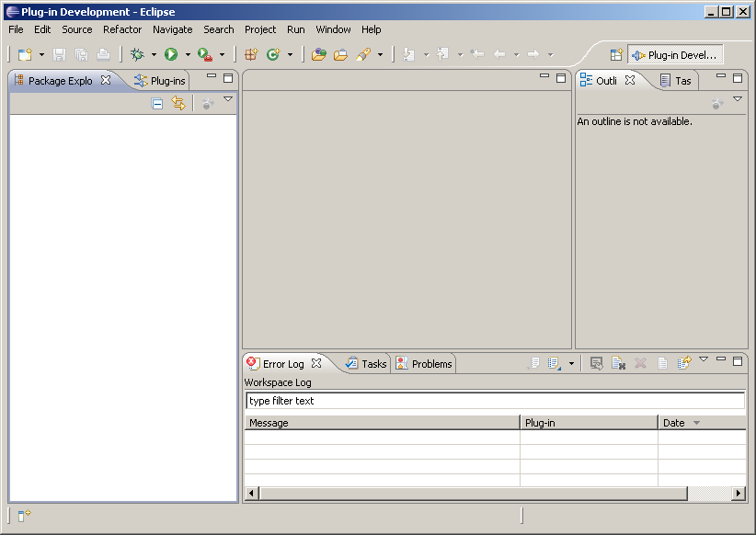Viewport: 756px width, 535px height.
Task: Click the Previous Annotation up-arrow icon
Action: (x=442, y=54)
